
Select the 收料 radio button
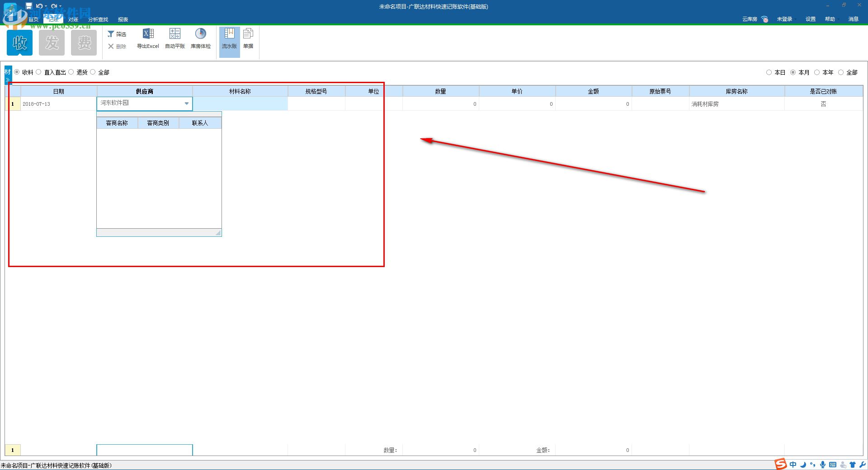17,72
